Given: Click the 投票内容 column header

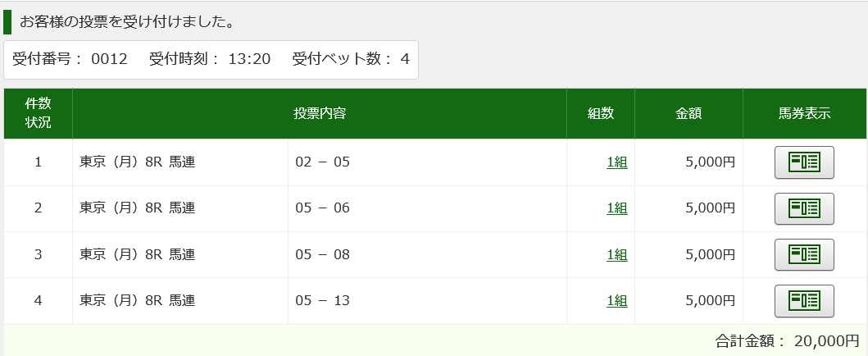Looking at the screenshot, I should tap(320, 113).
